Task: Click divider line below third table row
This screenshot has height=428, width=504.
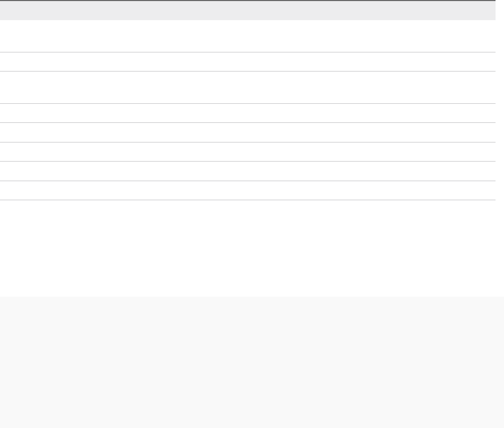Action: [x=248, y=103]
